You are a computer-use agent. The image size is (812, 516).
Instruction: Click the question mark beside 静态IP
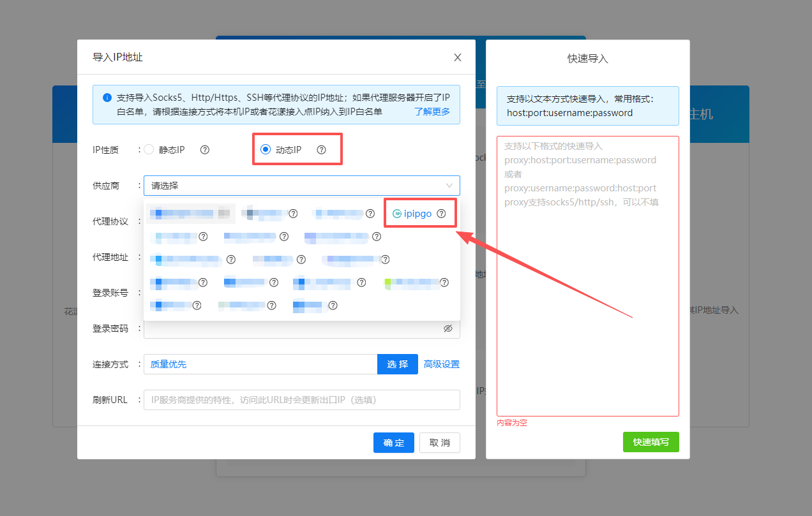coord(204,149)
